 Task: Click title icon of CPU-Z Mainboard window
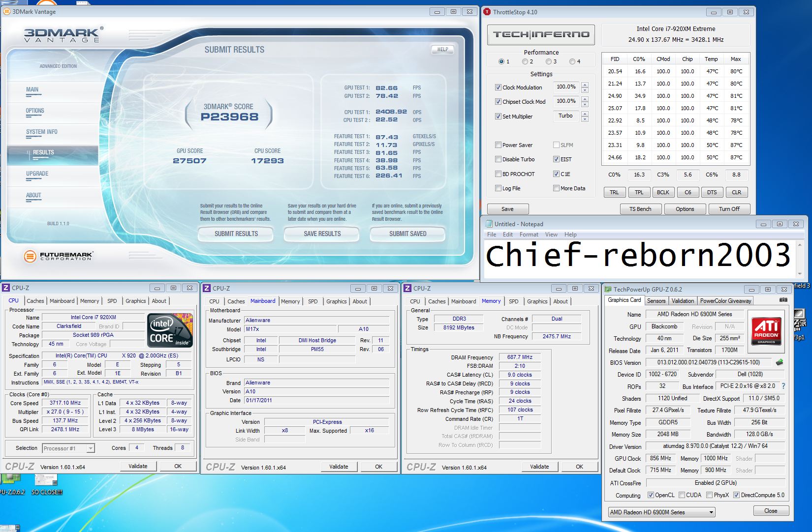(207, 288)
